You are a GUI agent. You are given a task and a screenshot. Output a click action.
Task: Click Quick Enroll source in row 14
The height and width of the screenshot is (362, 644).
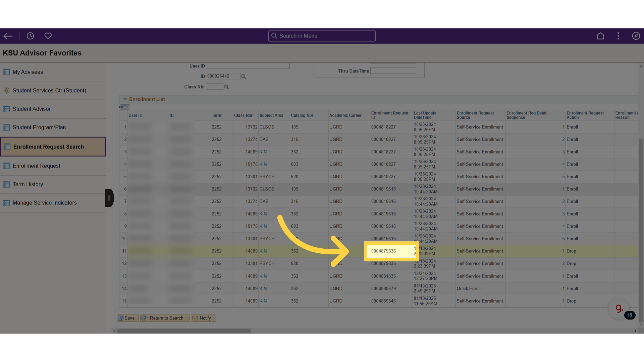coord(468,289)
